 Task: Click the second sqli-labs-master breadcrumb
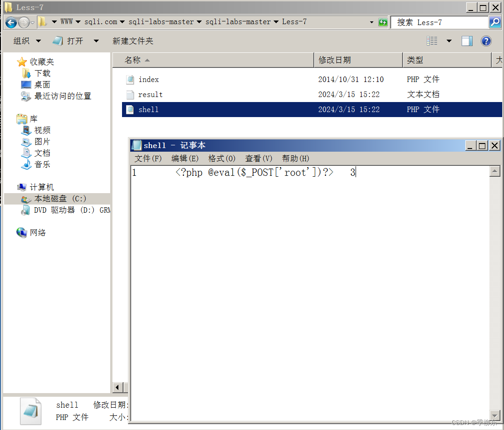coord(238,21)
